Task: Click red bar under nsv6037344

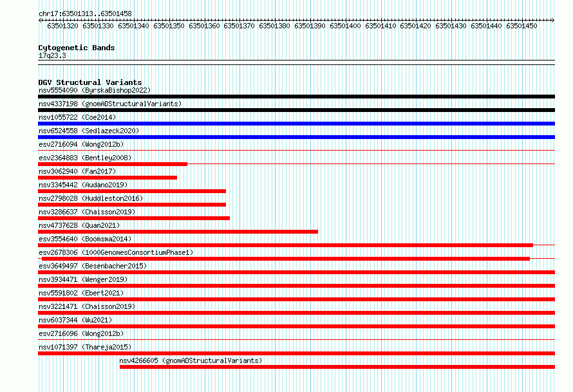Action: click(x=296, y=326)
